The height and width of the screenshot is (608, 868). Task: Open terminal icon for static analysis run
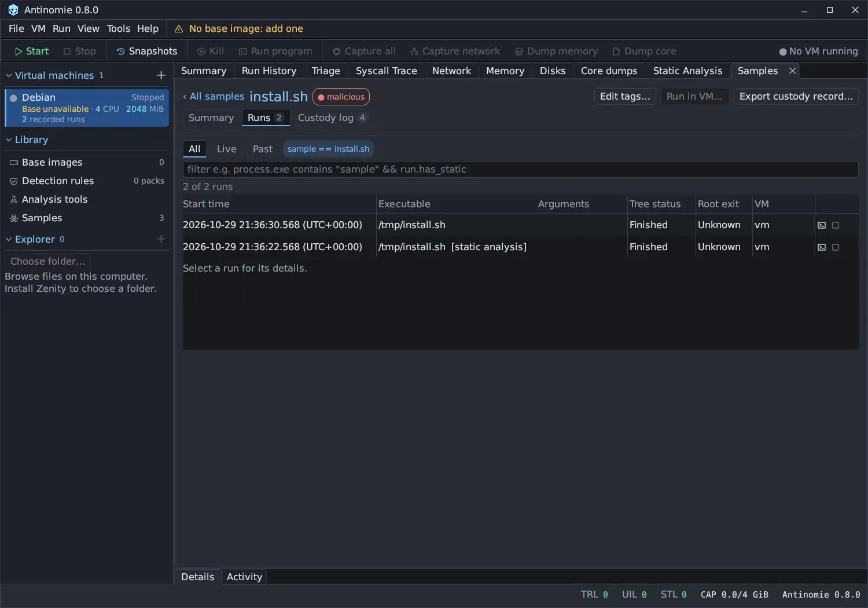point(822,247)
